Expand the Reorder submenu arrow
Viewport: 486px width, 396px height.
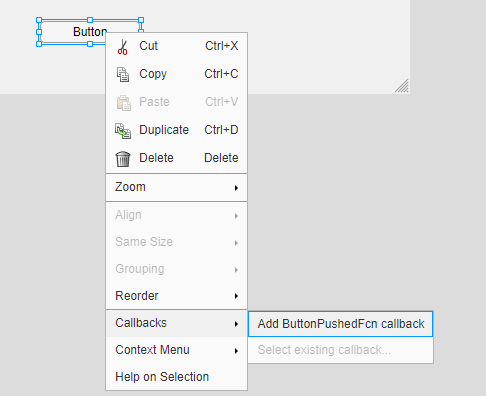point(236,296)
